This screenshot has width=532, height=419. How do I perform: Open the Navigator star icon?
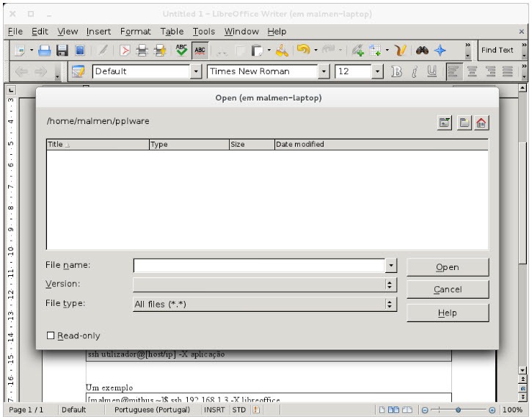pos(440,51)
